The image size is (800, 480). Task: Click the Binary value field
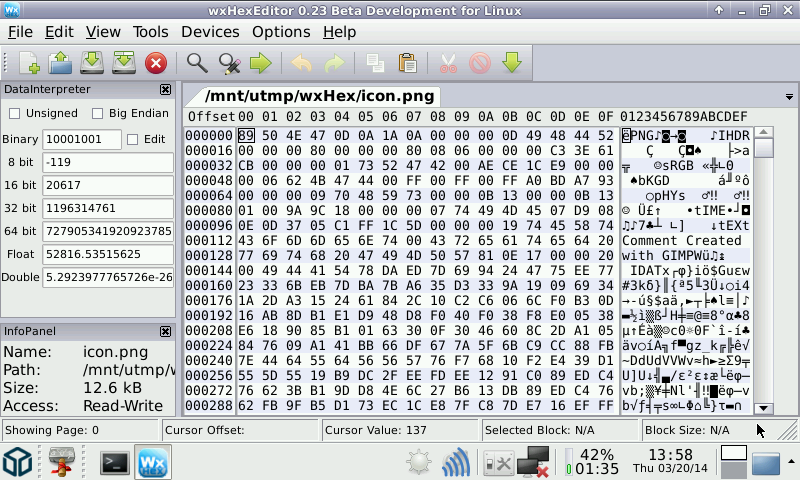coord(82,139)
